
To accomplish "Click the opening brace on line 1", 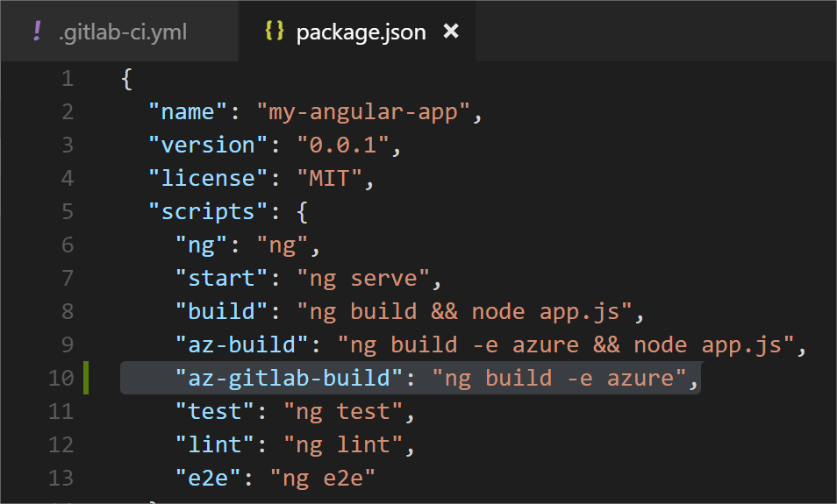I will click(127, 80).
